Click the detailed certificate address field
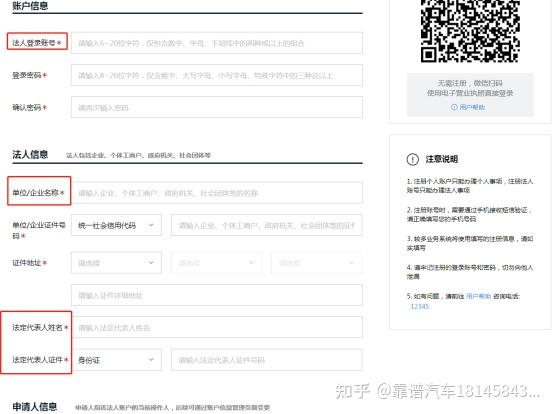Viewport: 554px width, 414px height. (217, 295)
